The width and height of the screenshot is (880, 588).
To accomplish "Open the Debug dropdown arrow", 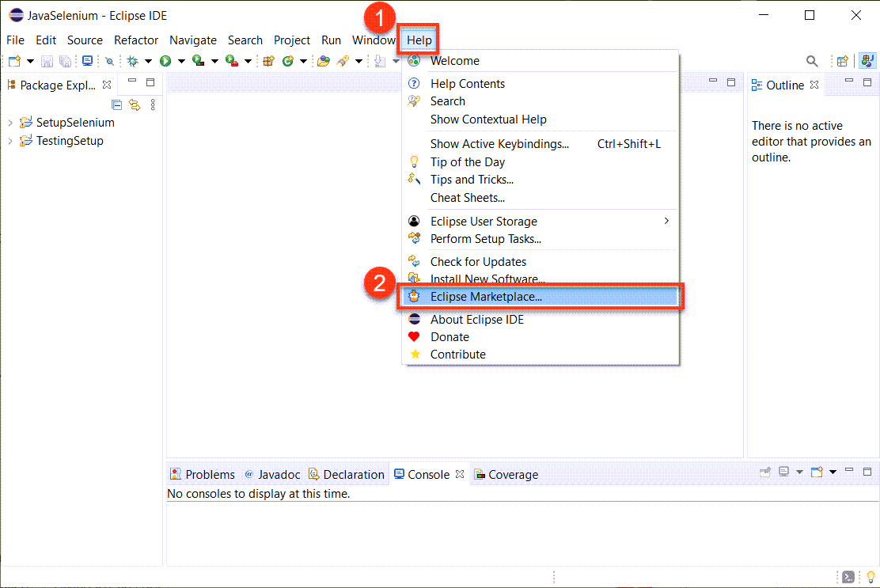I will [148, 61].
